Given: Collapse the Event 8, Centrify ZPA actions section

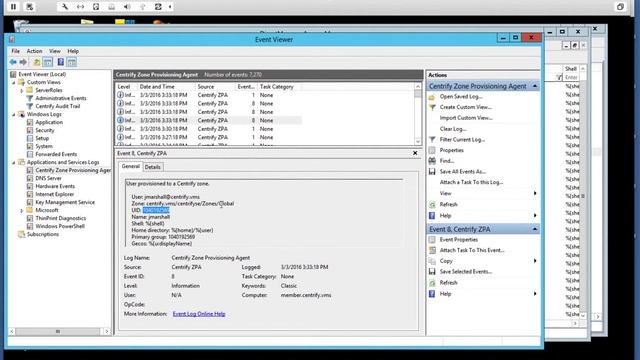Looking at the screenshot, I should (x=535, y=229).
